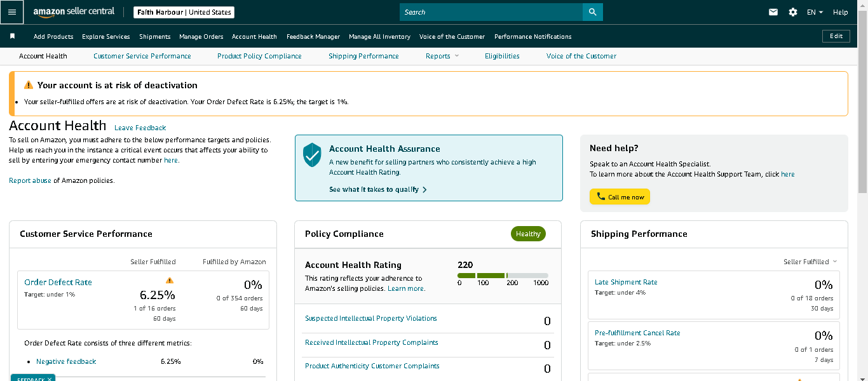Image resolution: width=868 pixels, height=381 pixels.
Task: Click the 6.25% seller fulfilled defect rate
Action: tap(158, 295)
